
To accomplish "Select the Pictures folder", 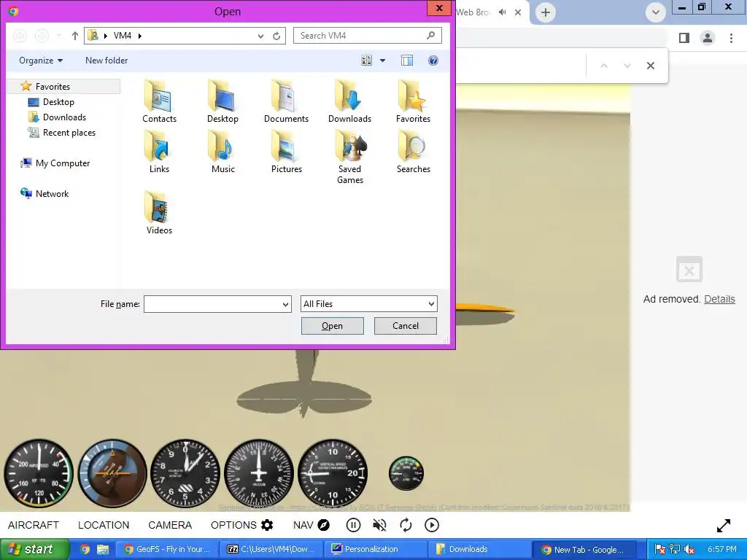I will (286, 152).
